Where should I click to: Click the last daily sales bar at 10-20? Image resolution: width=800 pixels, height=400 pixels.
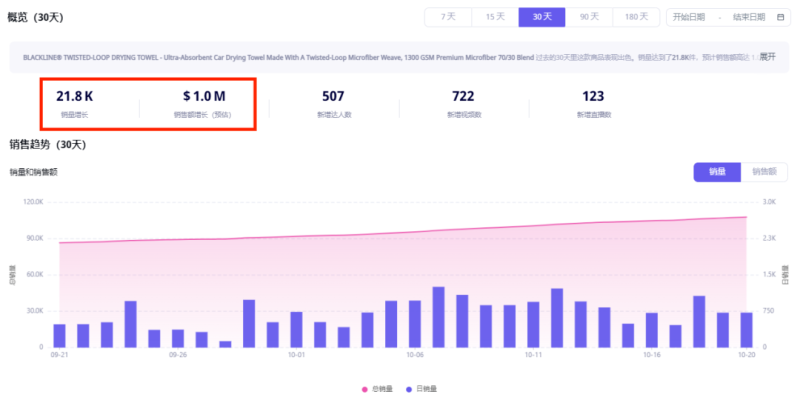(746, 330)
